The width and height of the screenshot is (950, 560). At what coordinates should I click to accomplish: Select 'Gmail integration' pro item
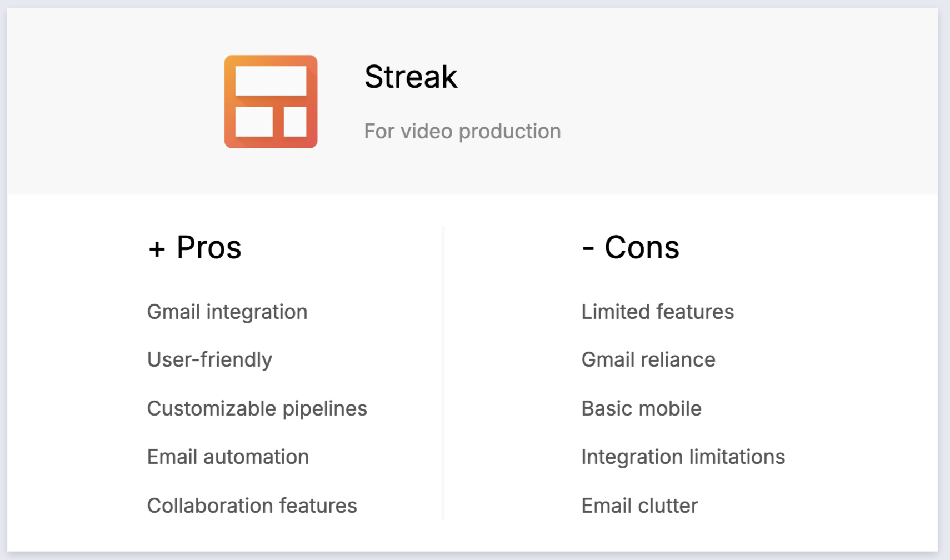pos(227,312)
